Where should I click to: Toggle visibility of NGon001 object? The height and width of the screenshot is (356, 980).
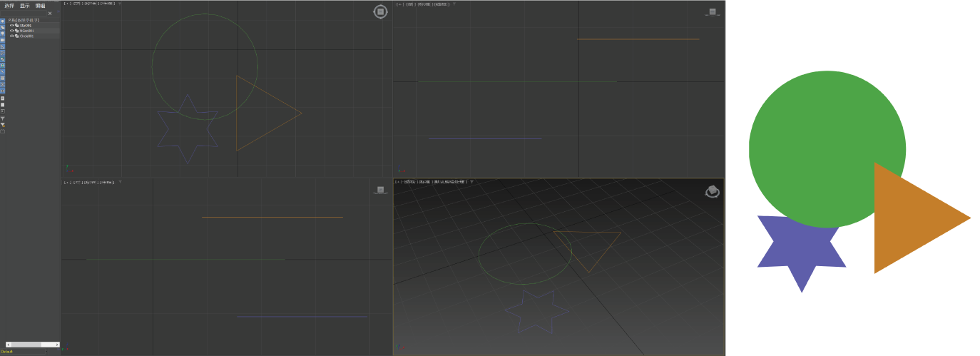pyautogui.click(x=11, y=31)
